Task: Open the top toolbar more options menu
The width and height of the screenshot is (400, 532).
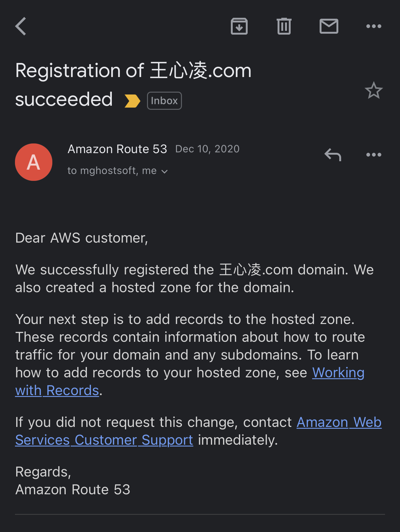Action: (x=374, y=26)
